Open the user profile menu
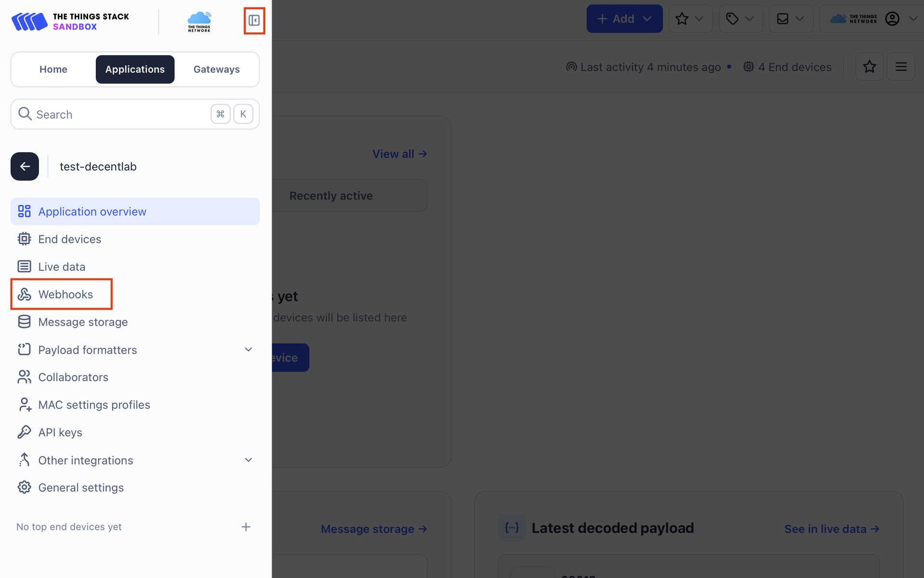Image resolution: width=924 pixels, height=578 pixels. coord(872,19)
